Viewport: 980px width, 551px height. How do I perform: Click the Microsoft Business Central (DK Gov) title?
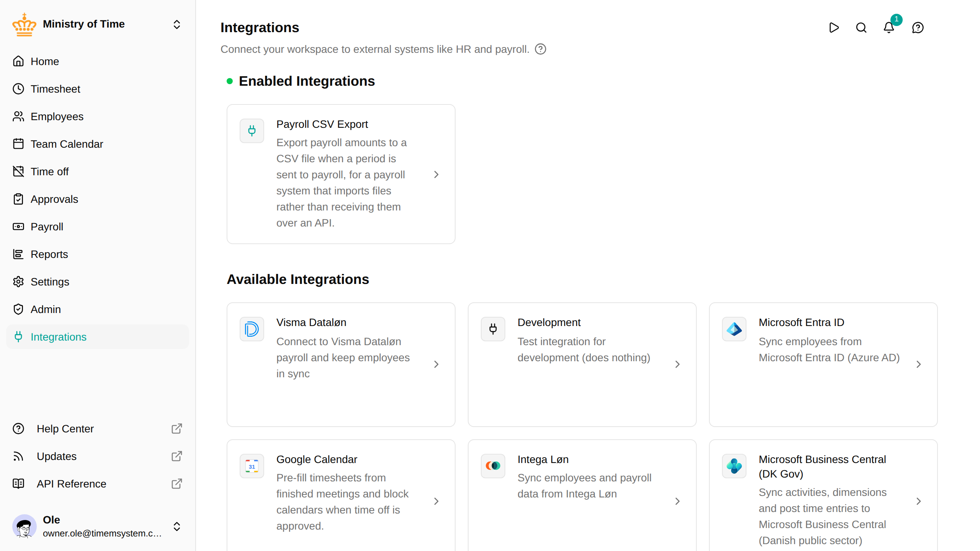822,466
